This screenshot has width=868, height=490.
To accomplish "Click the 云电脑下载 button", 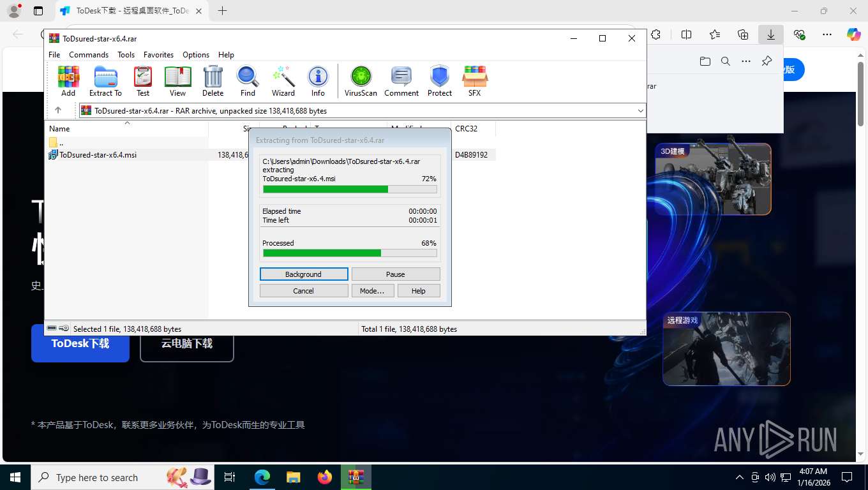I will click(187, 343).
